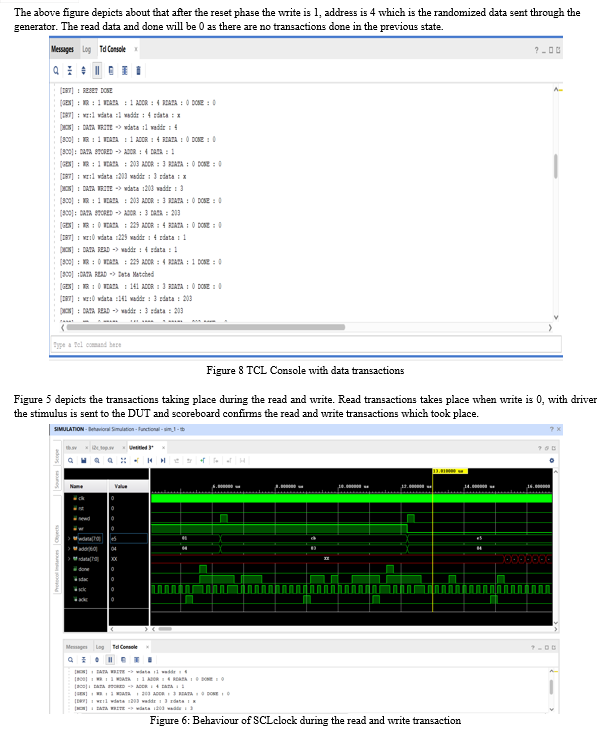
Task: Switch to the i2c_top.sv tab
Action: tap(103, 448)
